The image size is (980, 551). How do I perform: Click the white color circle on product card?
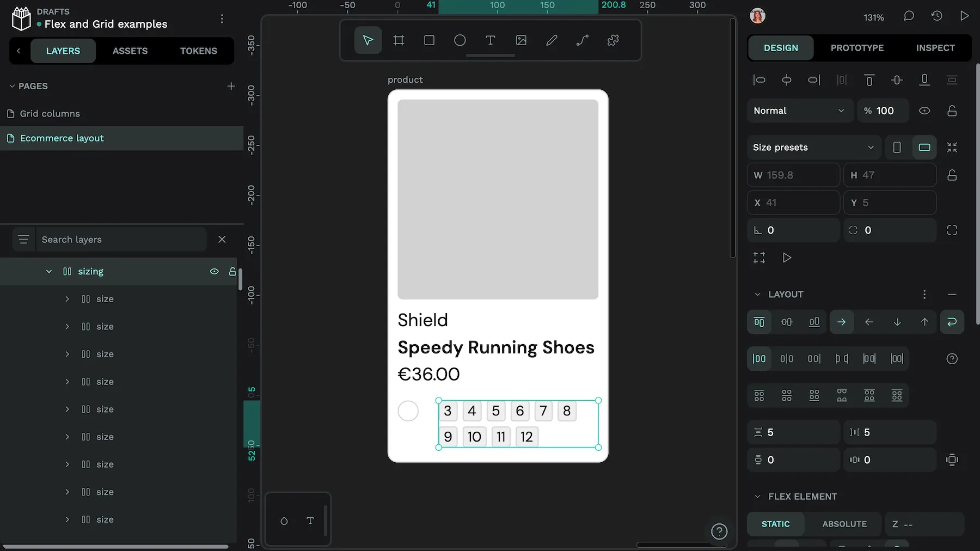click(x=408, y=411)
